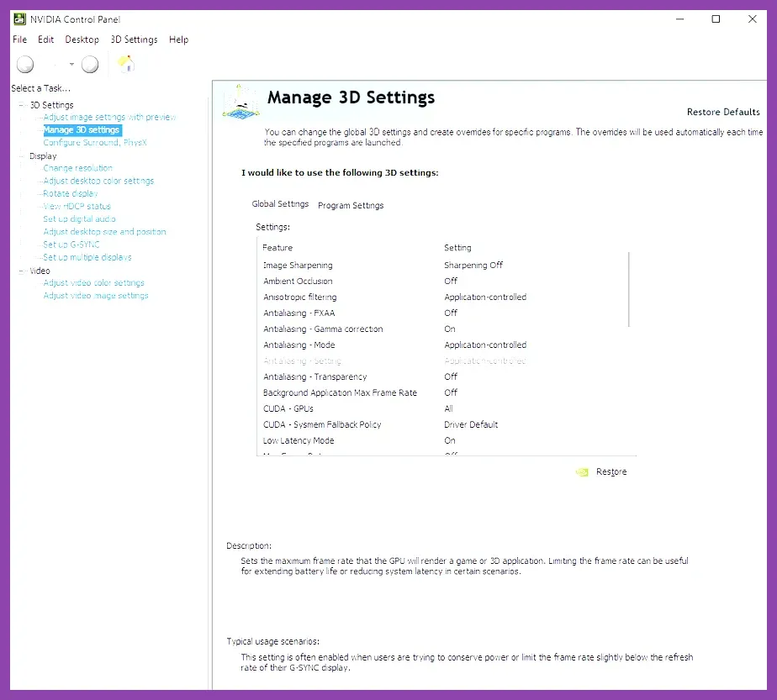Open Adjust desktop color settings
This screenshot has height=700, width=777.
98,182
